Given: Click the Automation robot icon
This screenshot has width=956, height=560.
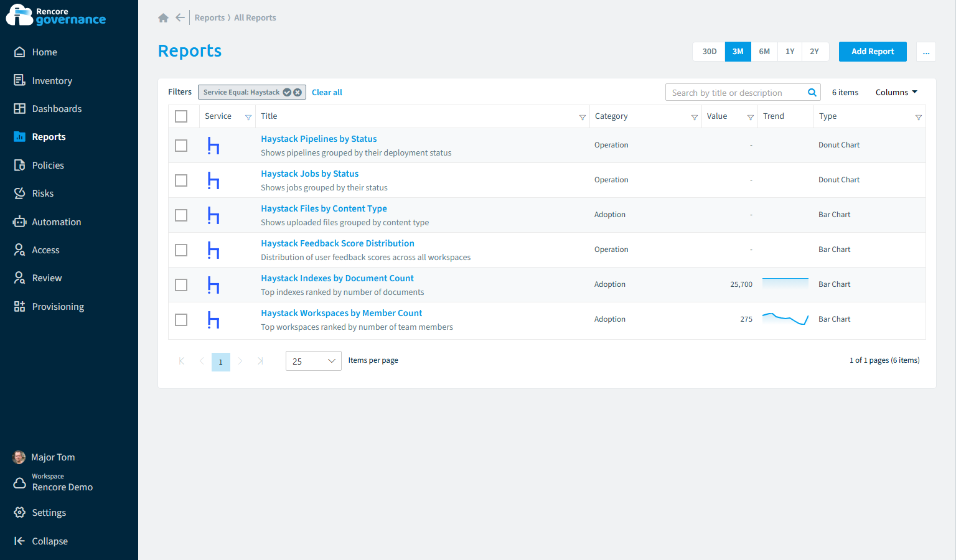Looking at the screenshot, I should click(20, 222).
